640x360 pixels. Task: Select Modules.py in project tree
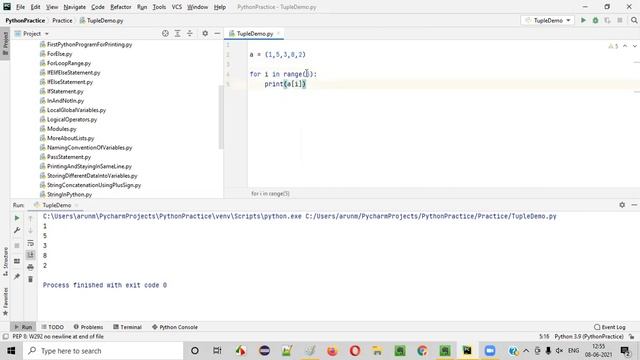pyautogui.click(x=61, y=129)
